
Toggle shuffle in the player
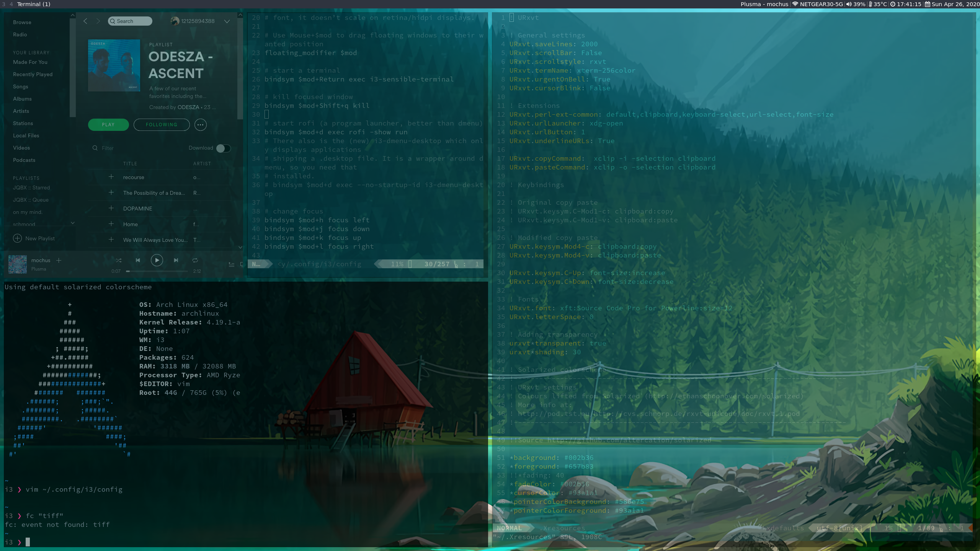(x=119, y=260)
